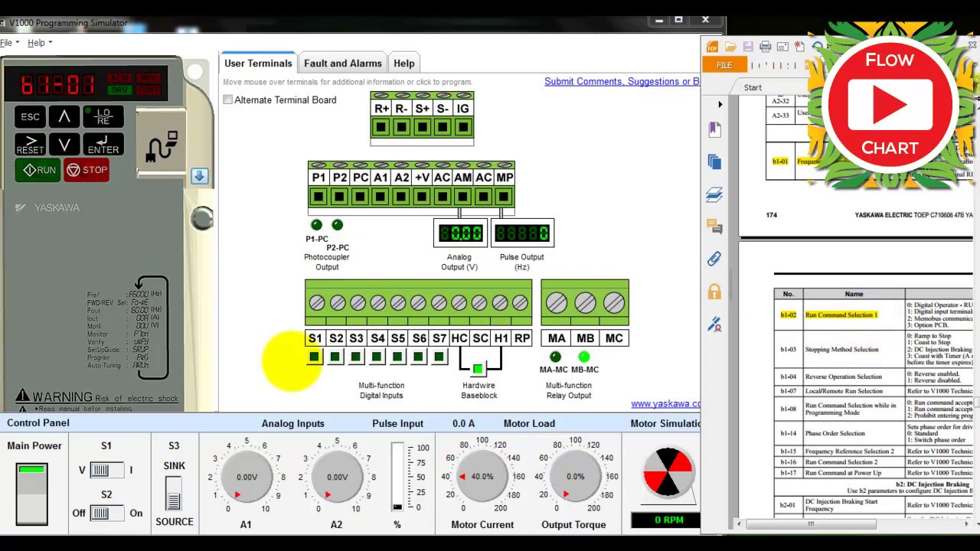Toggle the S6 digital input terminal

point(417,357)
